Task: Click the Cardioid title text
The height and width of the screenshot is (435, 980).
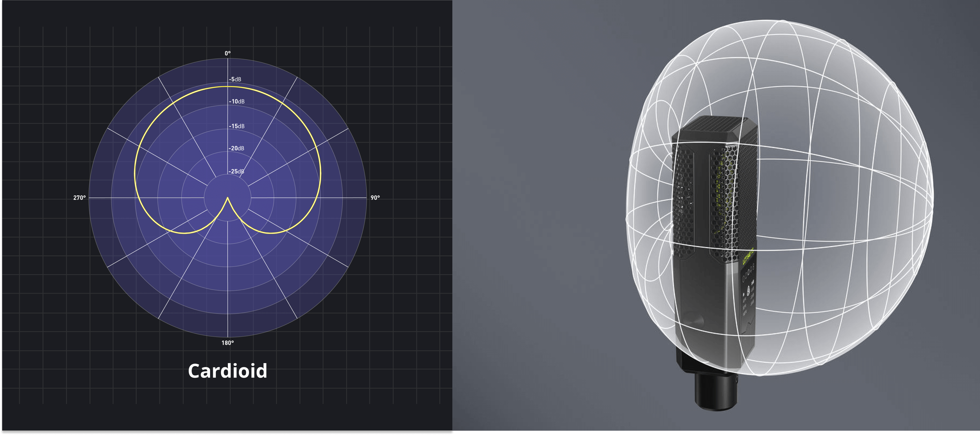Action: tap(228, 371)
